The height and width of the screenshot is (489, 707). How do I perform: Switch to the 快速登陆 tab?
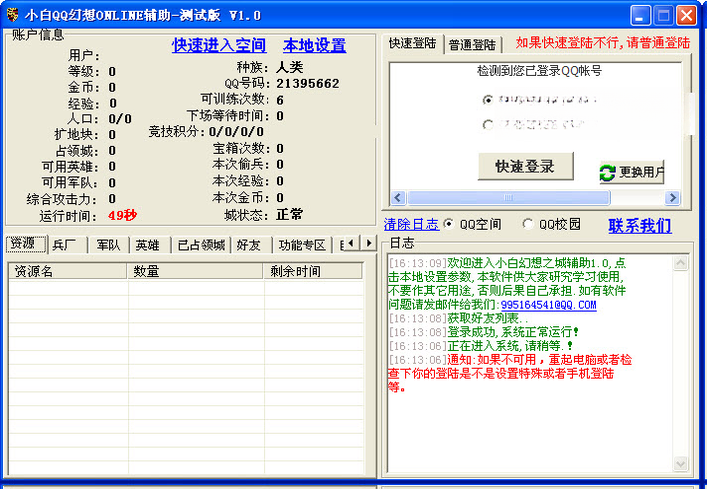click(413, 44)
